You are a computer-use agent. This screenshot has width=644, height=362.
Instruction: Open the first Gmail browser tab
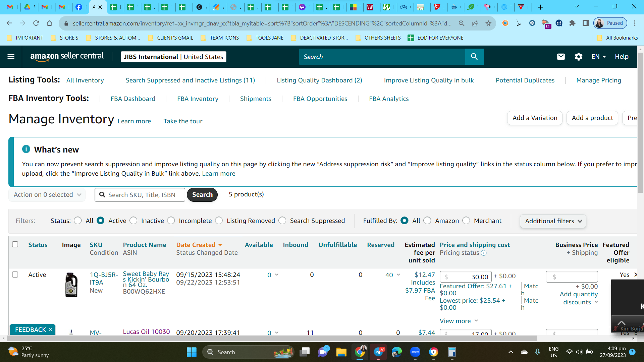10,7
